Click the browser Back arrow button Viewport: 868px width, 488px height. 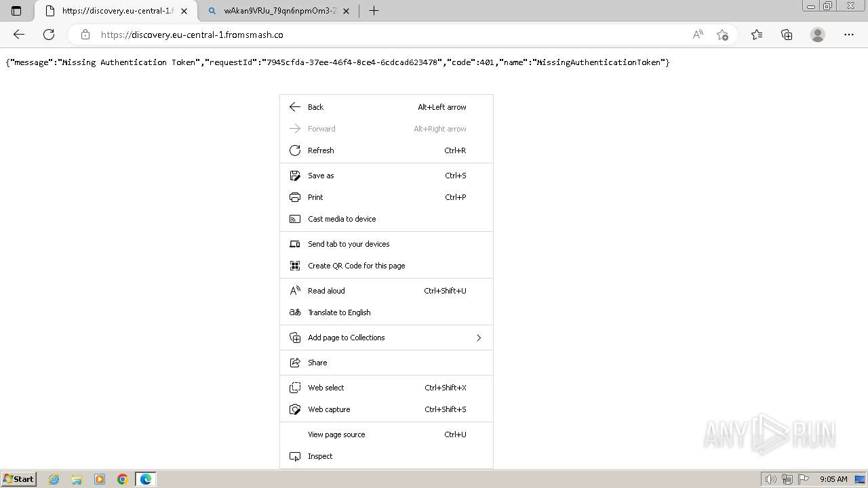tap(19, 35)
